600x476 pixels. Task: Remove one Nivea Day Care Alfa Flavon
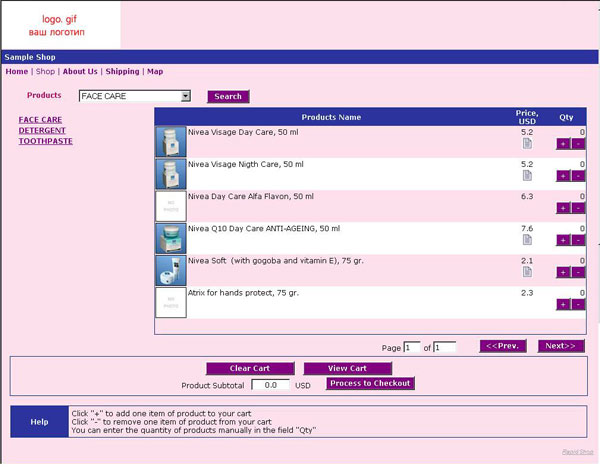tap(578, 208)
